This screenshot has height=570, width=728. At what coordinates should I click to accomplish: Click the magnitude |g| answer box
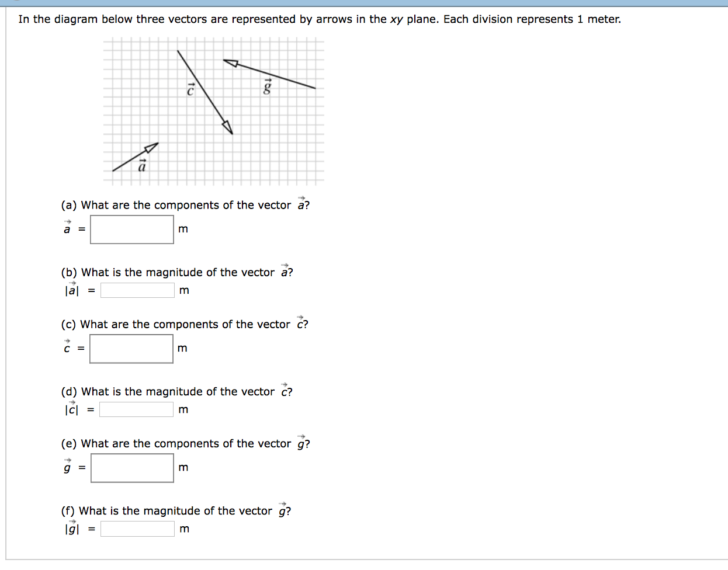[x=137, y=528]
